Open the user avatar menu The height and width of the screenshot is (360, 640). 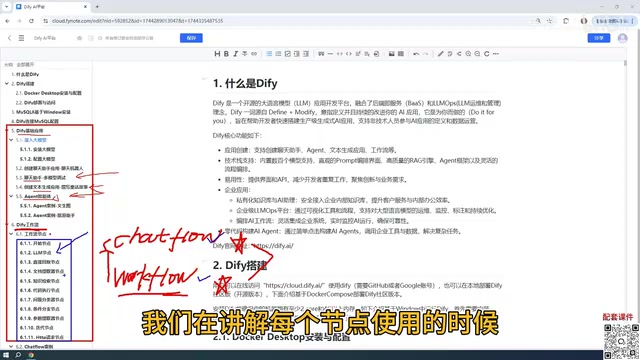tap(622, 38)
